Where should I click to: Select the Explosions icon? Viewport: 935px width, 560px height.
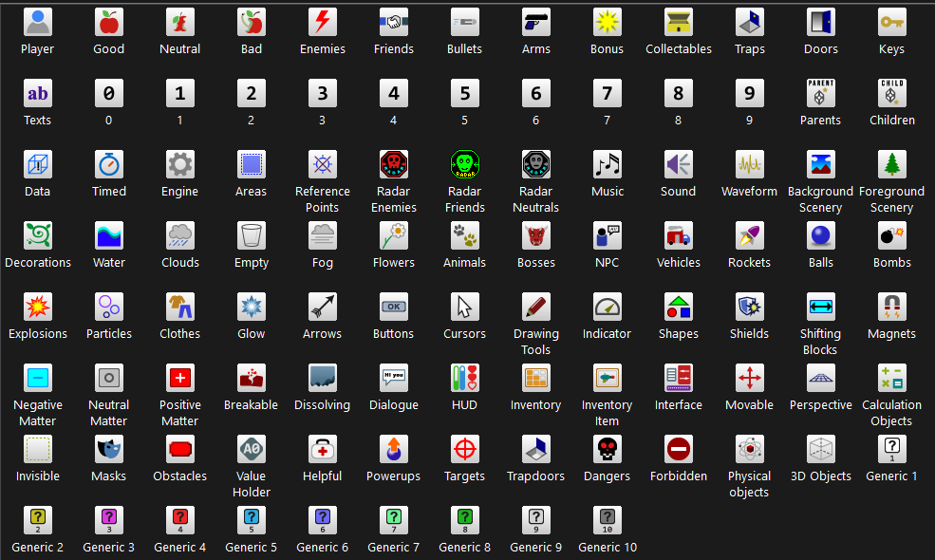(38, 308)
